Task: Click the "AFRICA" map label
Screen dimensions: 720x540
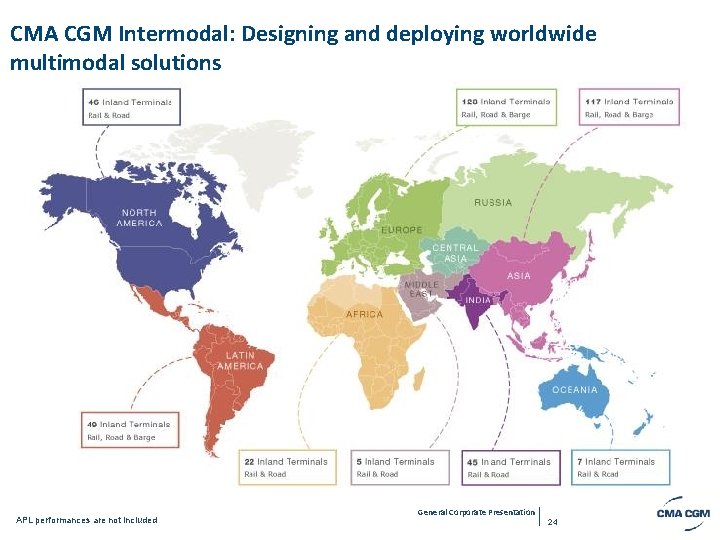Action: tap(364, 315)
